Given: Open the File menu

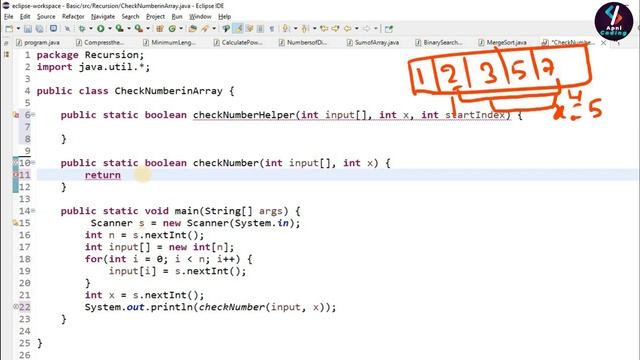Looking at the screenshot, I should coord(9,17).
